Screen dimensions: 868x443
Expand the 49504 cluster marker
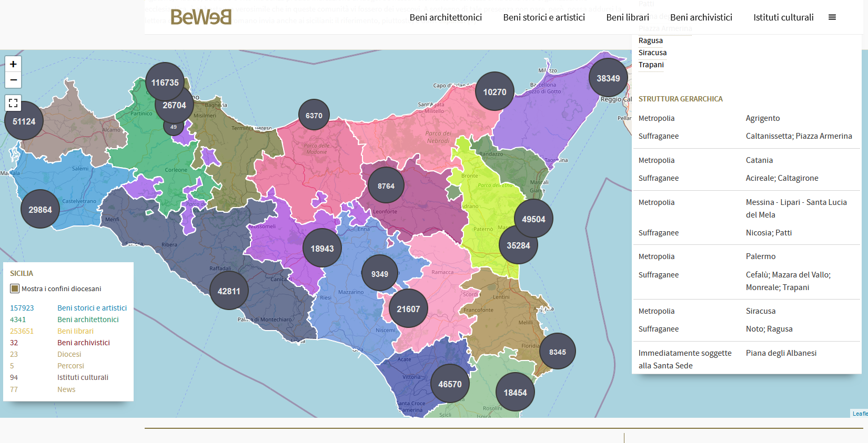pos(533,219)
